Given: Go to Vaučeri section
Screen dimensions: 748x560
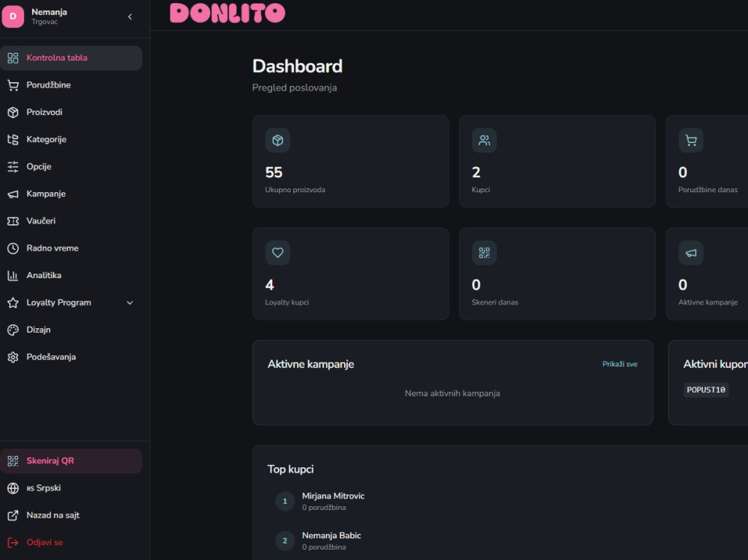Looking at the screenshot, I should tap(71, 221).
